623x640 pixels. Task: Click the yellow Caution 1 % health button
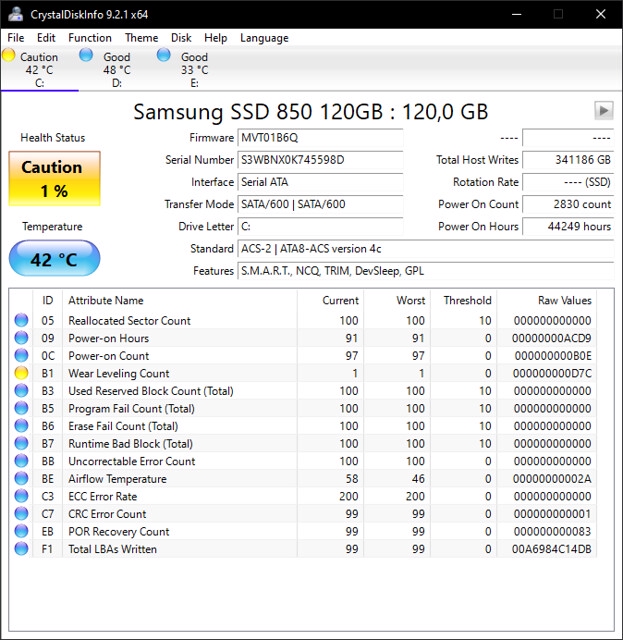click(54, 178)
